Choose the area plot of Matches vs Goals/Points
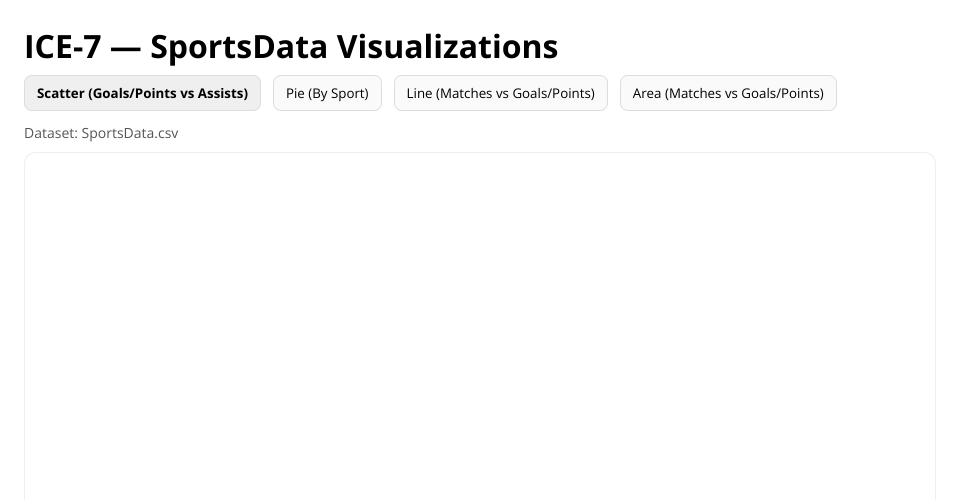This screenshot has height=500, width=960. (728, 93)
